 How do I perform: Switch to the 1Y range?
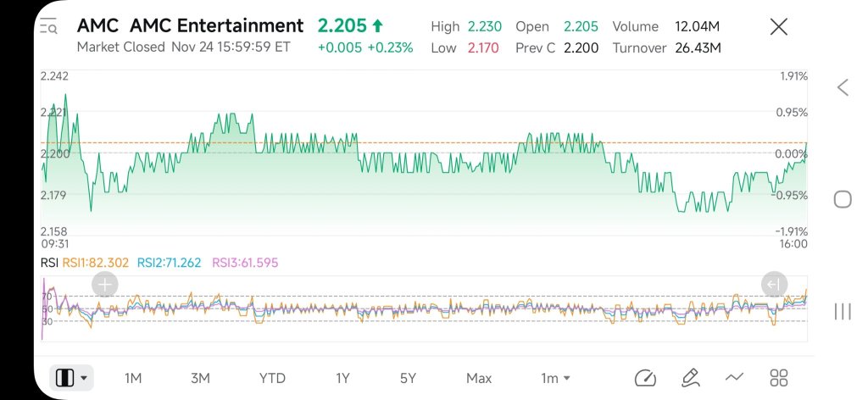pos(342,379)
